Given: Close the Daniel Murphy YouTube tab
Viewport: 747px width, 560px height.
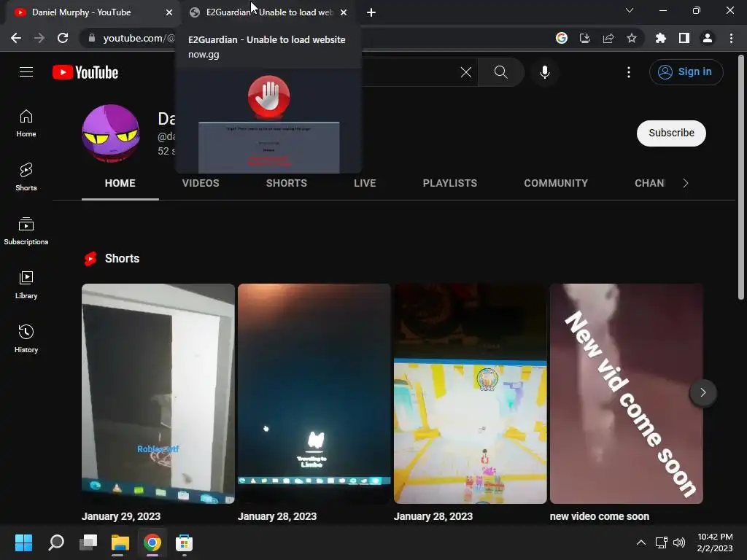Looking at the screenshot, I should tap(169, 12).
